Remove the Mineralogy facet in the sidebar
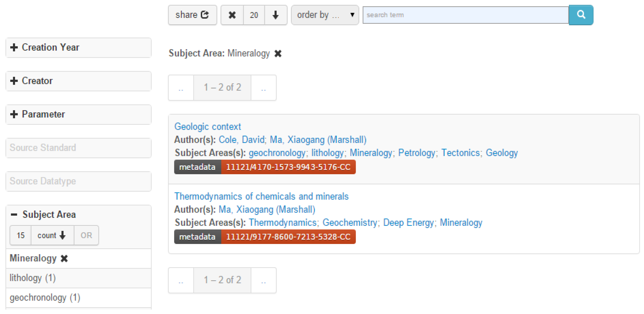 click(x=64, y=259)
